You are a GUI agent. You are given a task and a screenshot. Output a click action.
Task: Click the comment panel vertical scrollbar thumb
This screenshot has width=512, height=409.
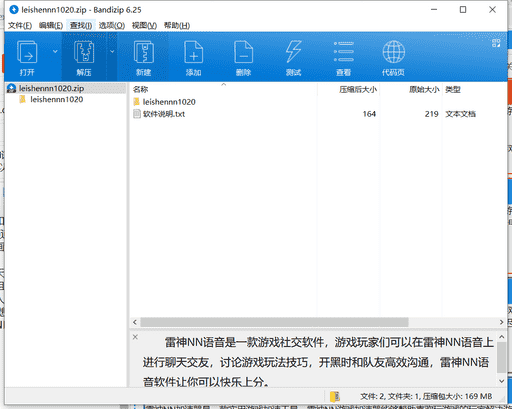tap(502, 357)
